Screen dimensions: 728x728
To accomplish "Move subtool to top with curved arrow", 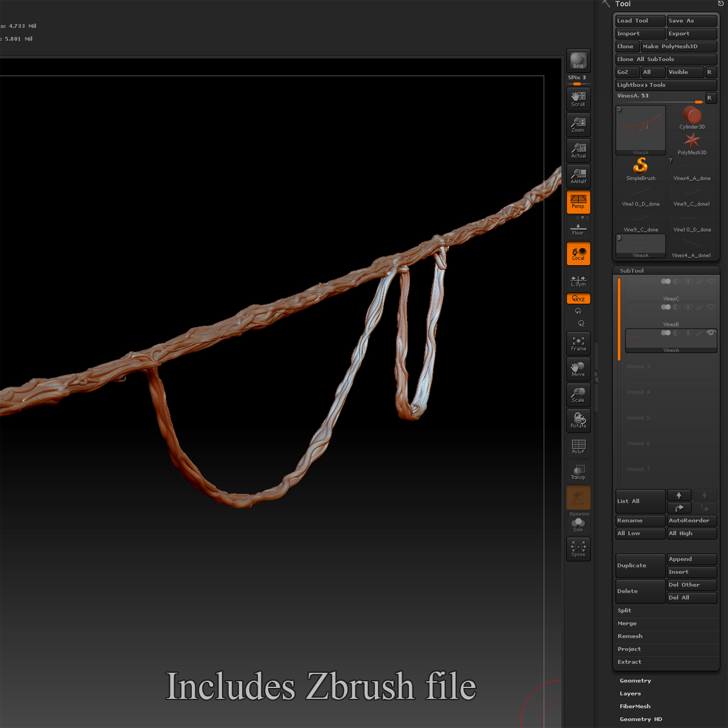I will tap(679, 508).
